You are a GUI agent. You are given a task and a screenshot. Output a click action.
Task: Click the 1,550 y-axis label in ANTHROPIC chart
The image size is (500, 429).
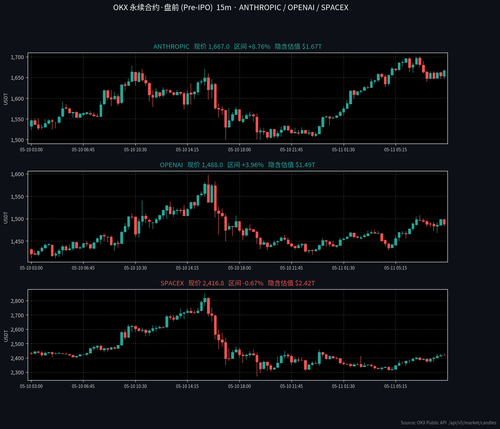click(x=17, y=119)
